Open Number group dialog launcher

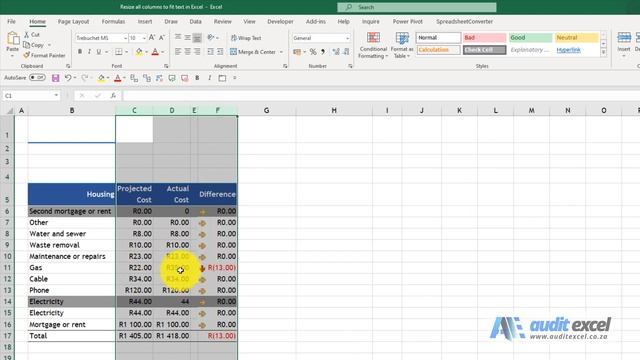350,66
